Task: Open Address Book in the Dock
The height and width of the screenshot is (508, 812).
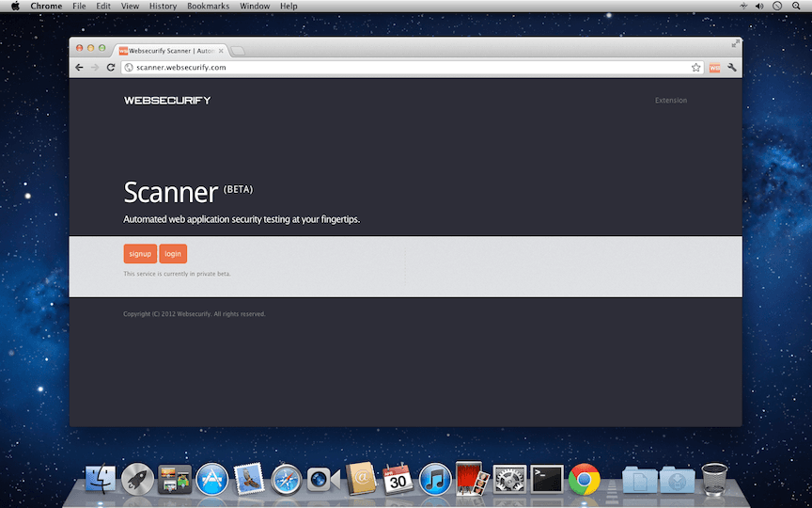Action: [x=361, y=479]
